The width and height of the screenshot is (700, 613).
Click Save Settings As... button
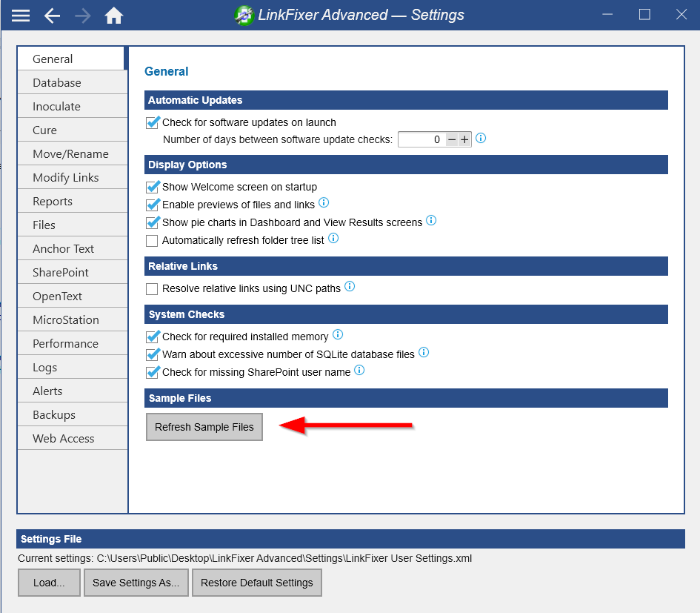tap(136, 583)
